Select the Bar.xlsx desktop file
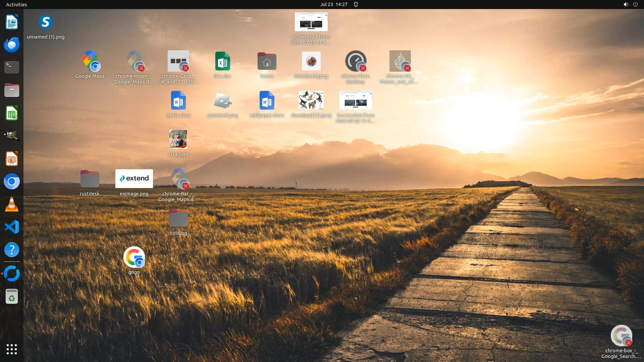The height and width of the screenshot is (362, 644). [223, 62]
